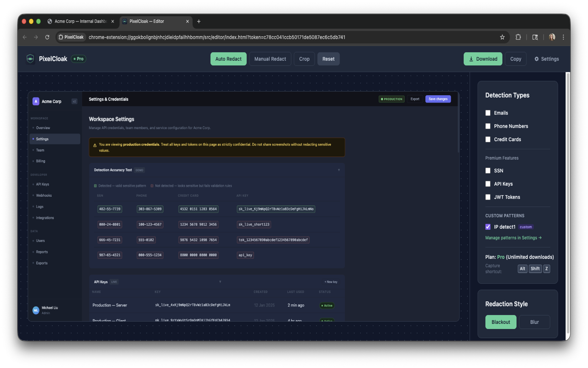Enable the Emails detection checkbox

pyautogui.click(x=488, y=113)
